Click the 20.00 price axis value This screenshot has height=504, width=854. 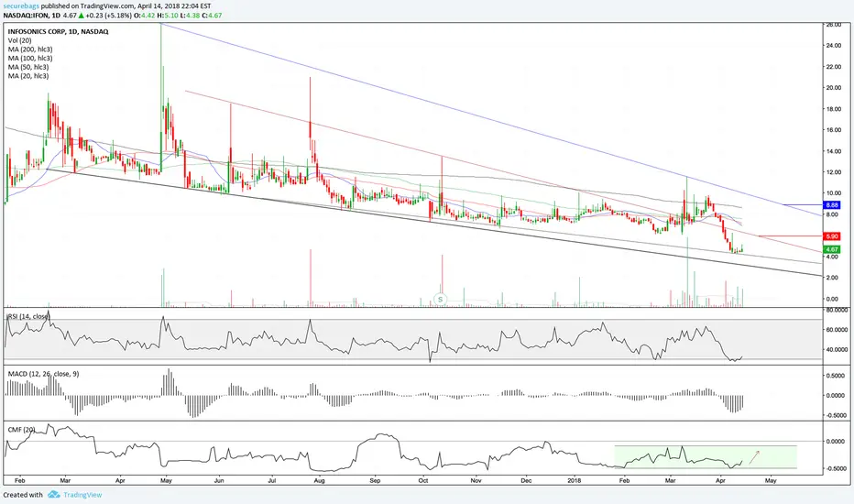(x=833, y=88)
